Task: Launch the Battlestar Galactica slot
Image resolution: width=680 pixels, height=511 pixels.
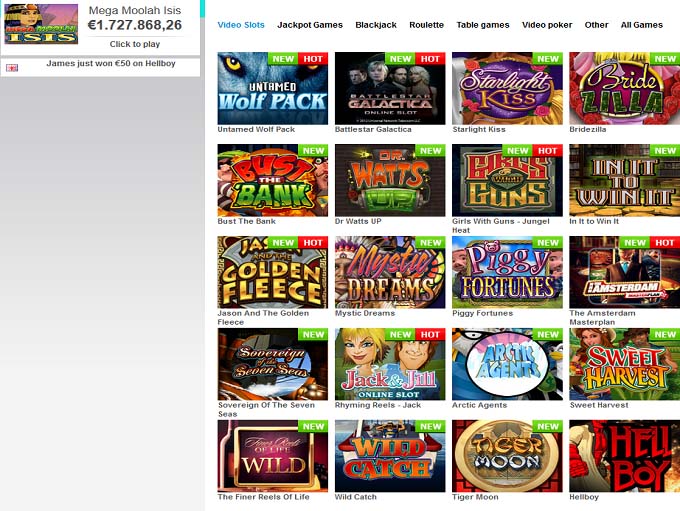Action: [x=390, y=88]
